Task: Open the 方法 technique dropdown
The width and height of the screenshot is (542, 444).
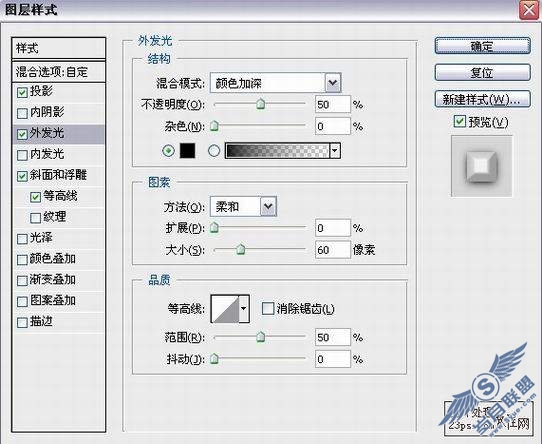Action: (x=268, y=207)
